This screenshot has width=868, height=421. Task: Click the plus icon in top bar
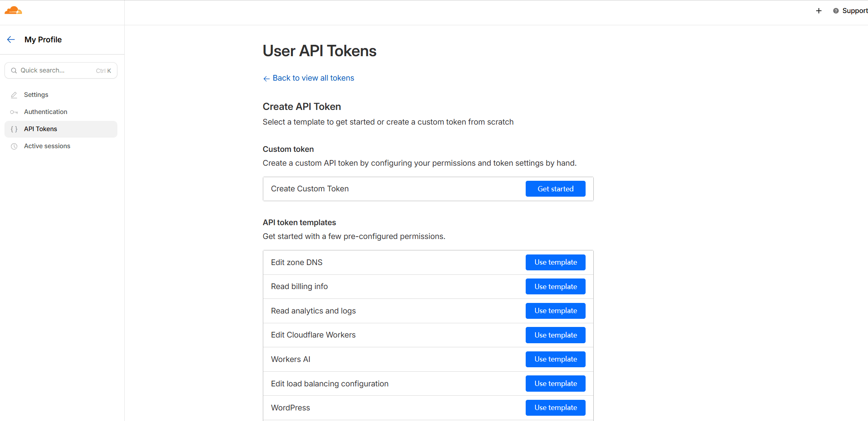(x=819, y=11)
